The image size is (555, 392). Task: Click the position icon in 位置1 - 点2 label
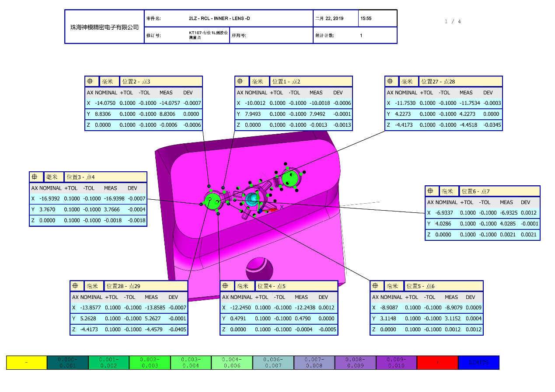pyautogui.click(x=241, y=82)
